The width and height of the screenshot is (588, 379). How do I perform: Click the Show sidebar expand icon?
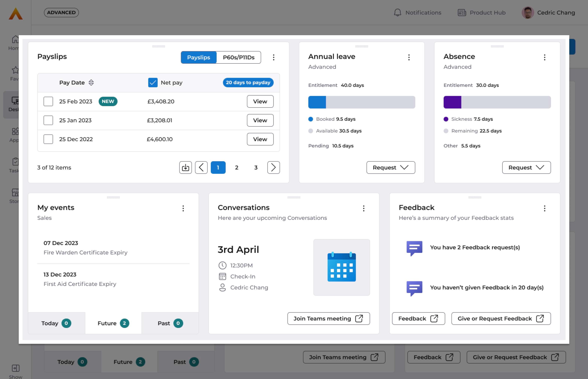click(16, 368)
